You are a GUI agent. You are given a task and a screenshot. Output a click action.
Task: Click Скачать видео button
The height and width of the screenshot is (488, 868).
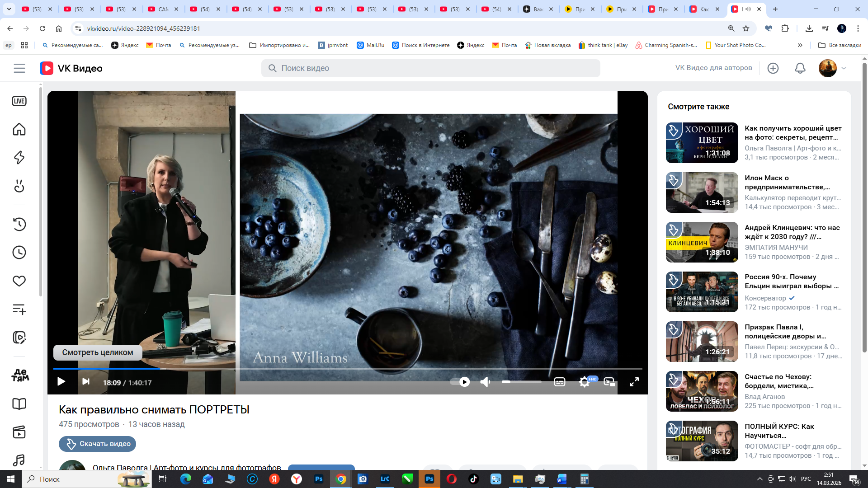pos(97,444)
